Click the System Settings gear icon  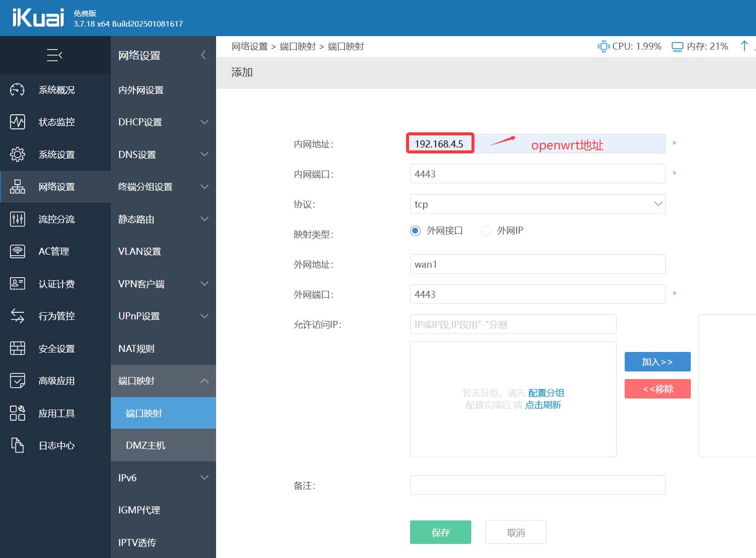[18, 154]
